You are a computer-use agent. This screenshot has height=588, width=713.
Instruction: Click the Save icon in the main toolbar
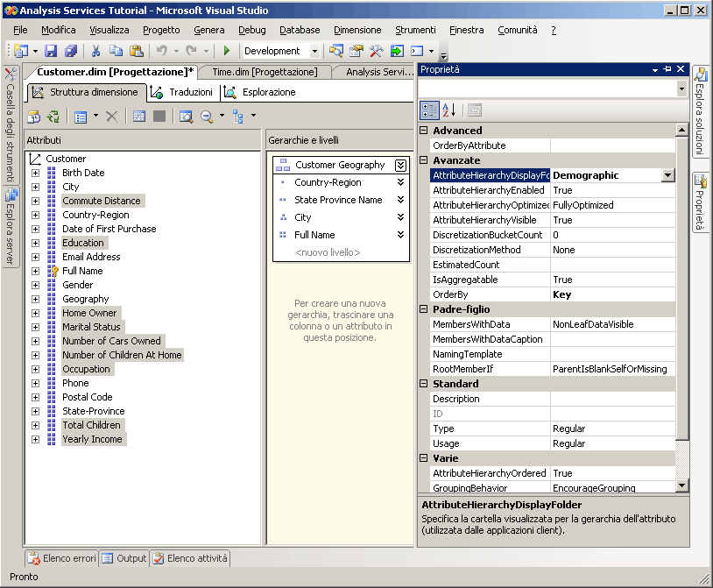[51, 51]
